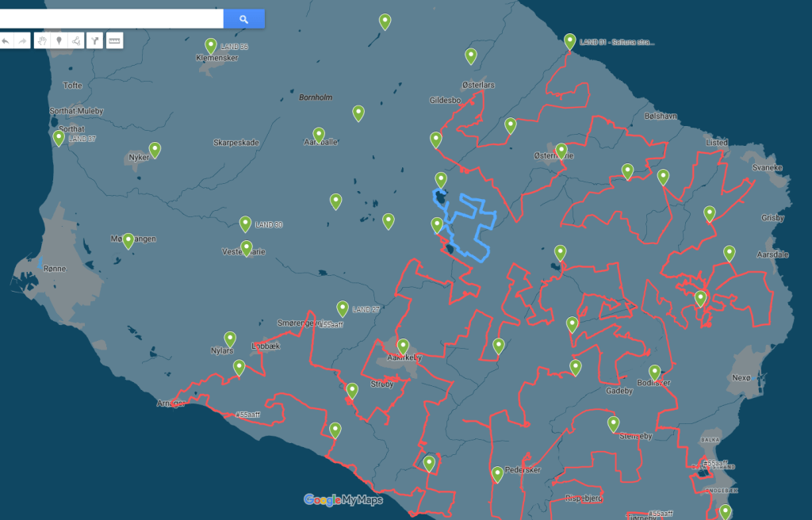
Task: Click the Google My Maps logo
Action: pos(343,499)
